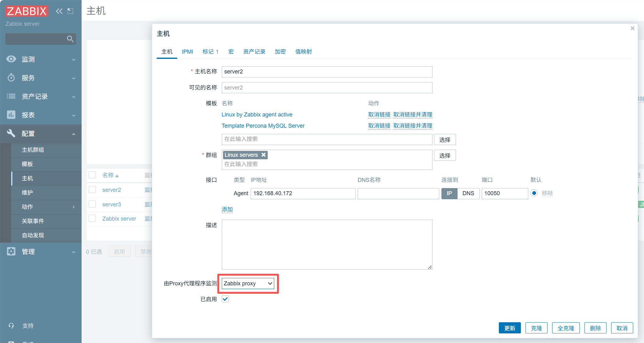Choose IP connection mode
The height and width of the screenshot is (343, 644).
[449, 193]
